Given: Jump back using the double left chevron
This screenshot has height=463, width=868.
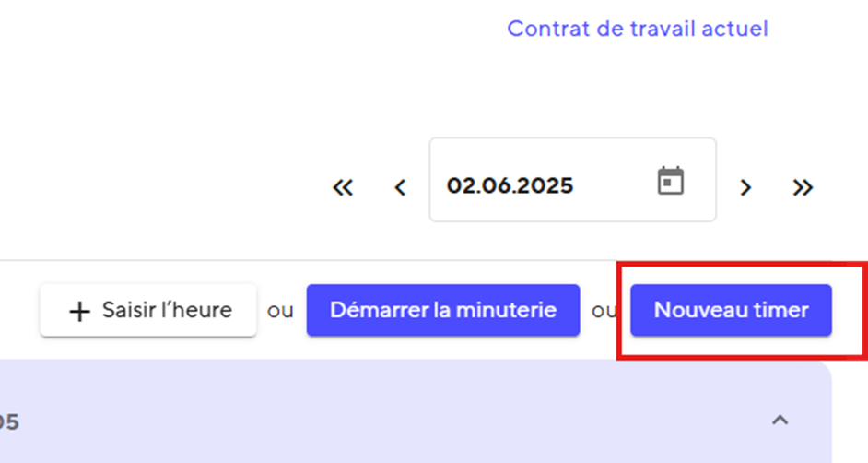Looking at the screenshot, I should click(343, 187).
